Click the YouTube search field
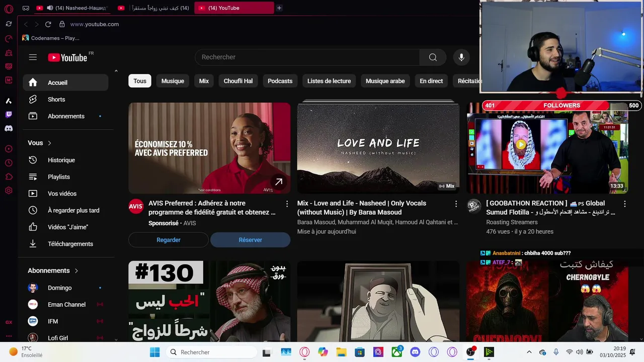The height and width of the screenshot is (362, 644). point(307,57)
